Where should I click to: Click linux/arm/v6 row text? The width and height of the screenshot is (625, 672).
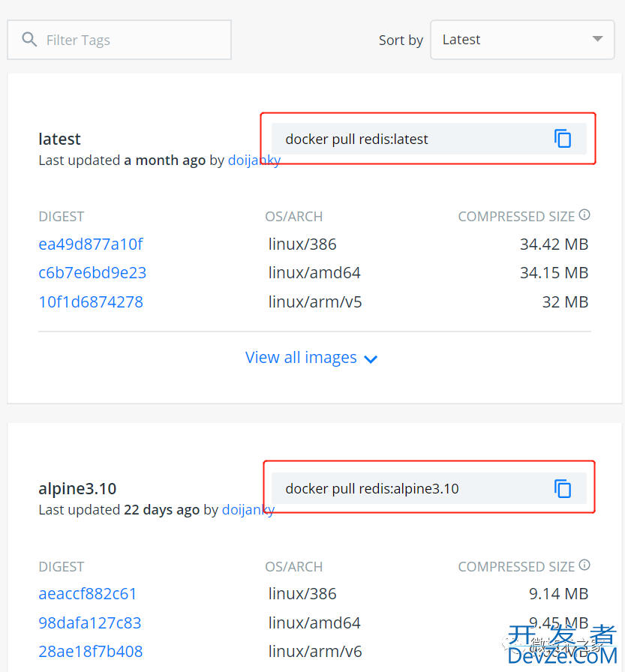315,652
